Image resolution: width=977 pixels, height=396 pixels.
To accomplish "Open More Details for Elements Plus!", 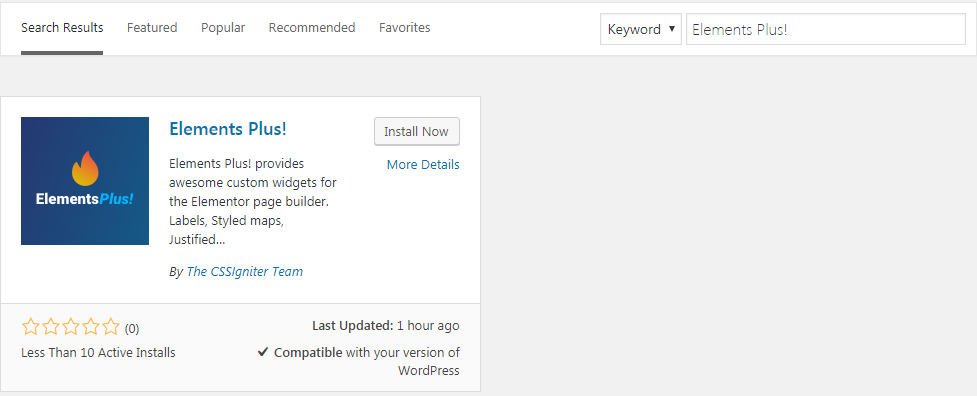I will 423,164.
